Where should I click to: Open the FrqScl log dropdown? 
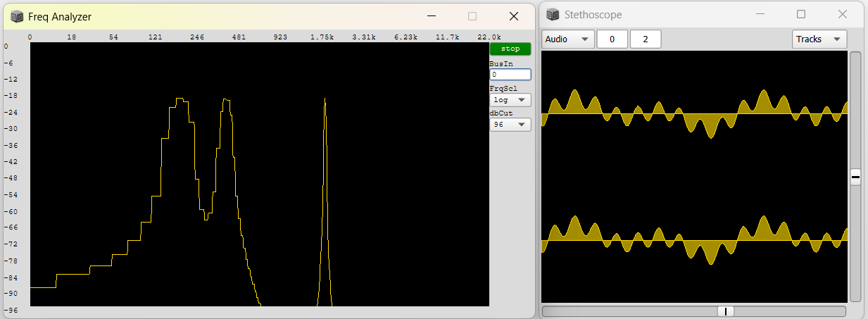pos(510,100)
